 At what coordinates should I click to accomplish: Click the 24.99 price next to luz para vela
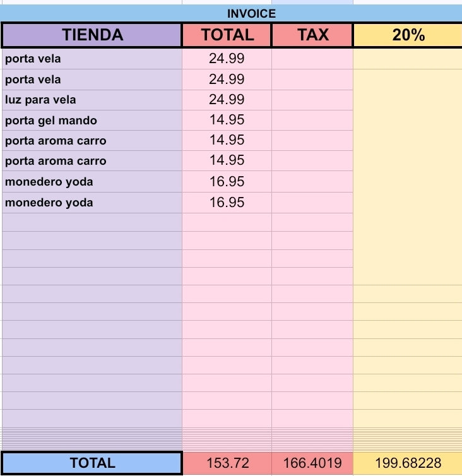point(227,100)
